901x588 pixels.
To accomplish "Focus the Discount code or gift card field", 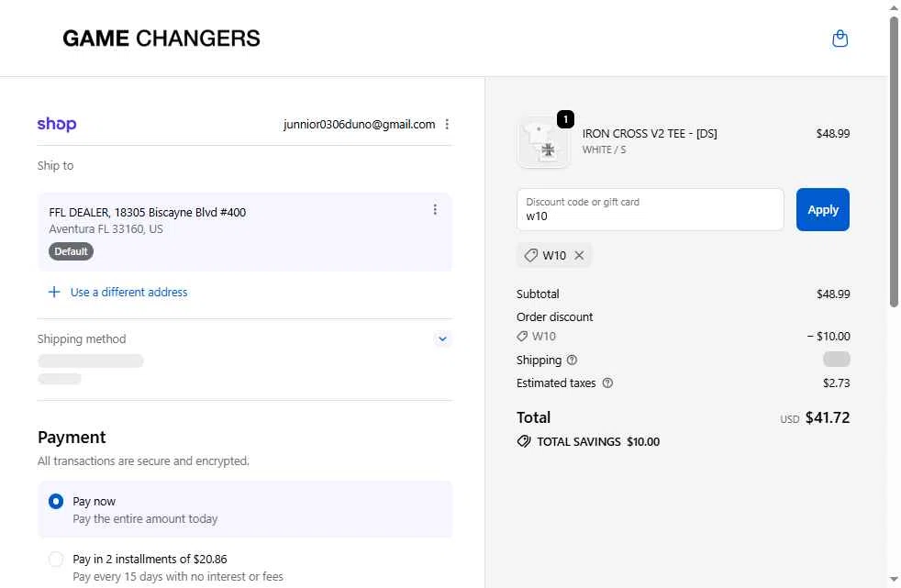I will point(650,209).
